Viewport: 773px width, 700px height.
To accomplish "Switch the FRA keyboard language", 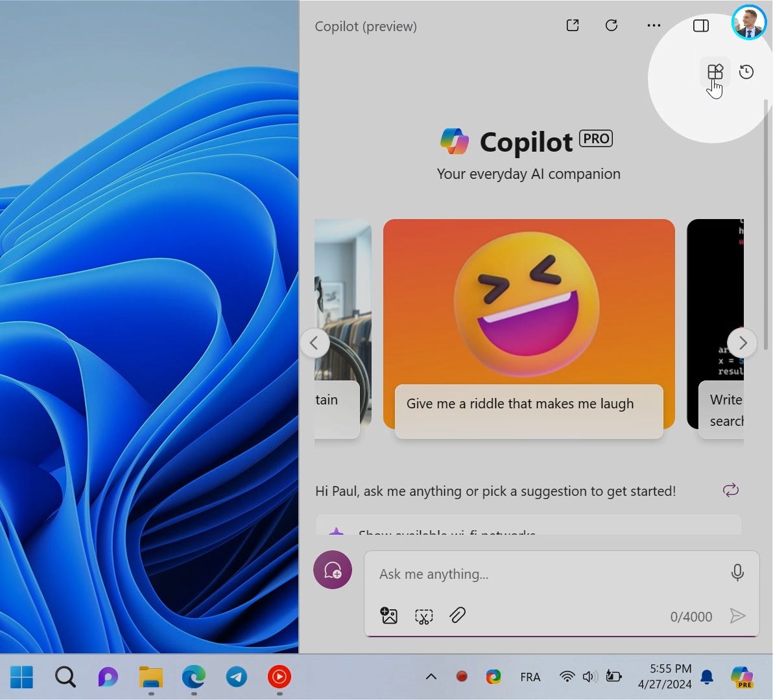I will pos(530,677).
